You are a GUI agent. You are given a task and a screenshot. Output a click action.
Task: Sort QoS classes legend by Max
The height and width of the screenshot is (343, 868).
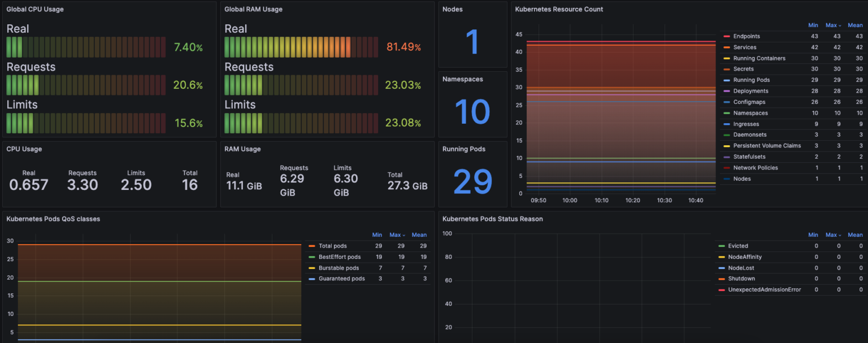[397, 235]
